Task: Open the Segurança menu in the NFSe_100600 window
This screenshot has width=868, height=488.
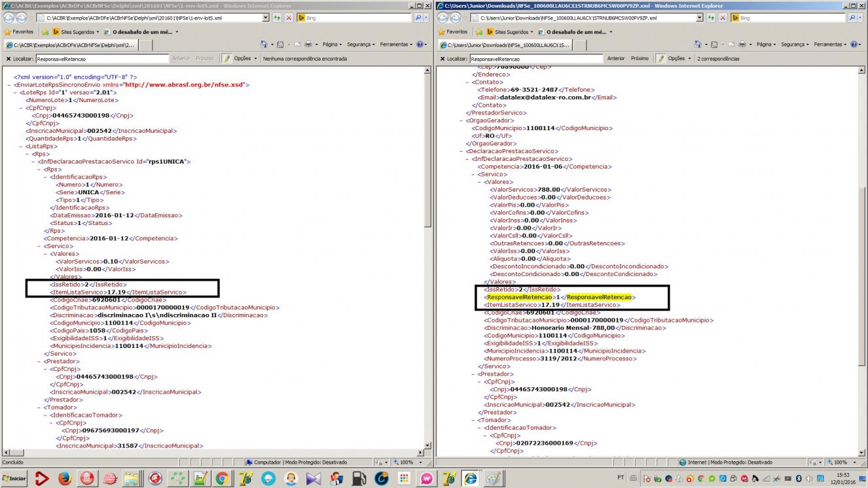Action: pyautogui.click(x=793, y=44)
